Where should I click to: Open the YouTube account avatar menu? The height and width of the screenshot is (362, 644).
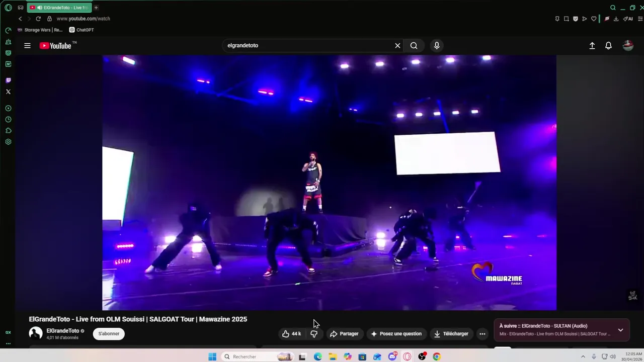628,46
